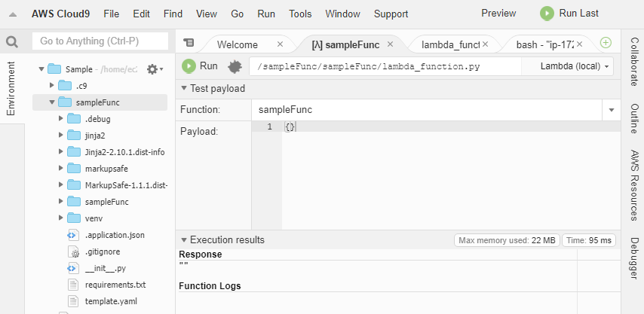Click the requirements.txt file icon
This screenshot has width=644, height=314.
click(72, 285)
